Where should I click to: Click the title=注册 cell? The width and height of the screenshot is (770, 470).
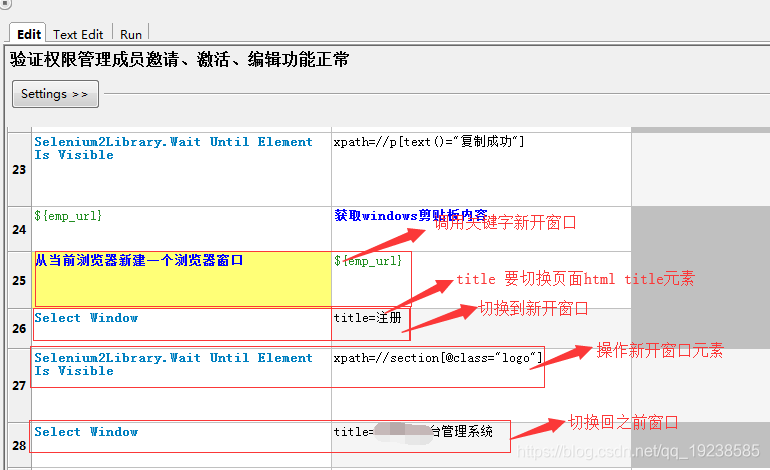click(x=481, y=328)
